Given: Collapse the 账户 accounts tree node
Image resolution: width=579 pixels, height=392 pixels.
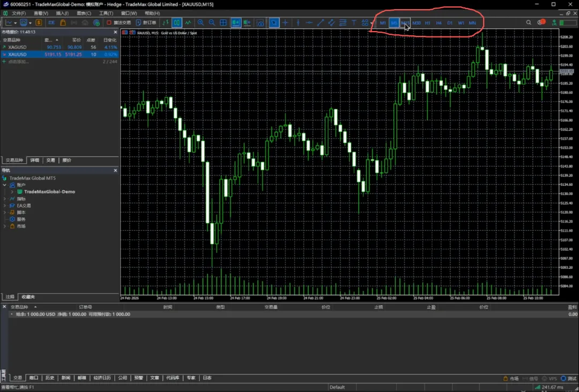Looking at the screenshot, I should 5,185.
